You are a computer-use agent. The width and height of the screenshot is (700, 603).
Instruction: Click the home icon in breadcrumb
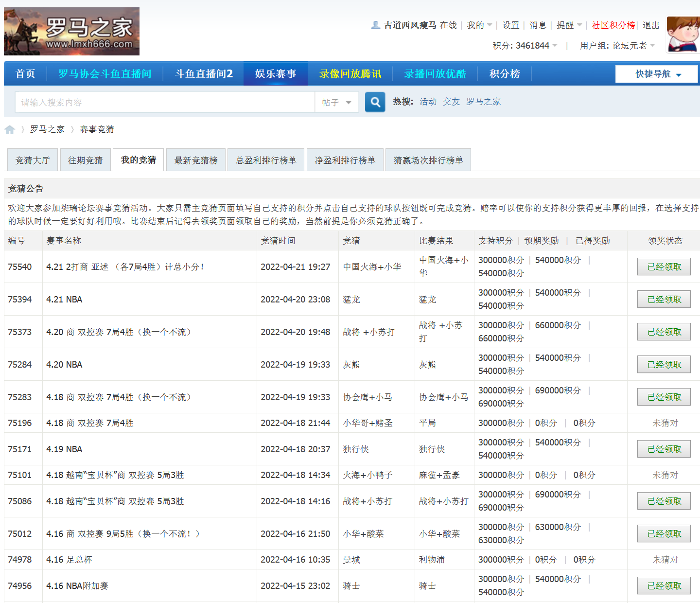(x=10, y=129)
